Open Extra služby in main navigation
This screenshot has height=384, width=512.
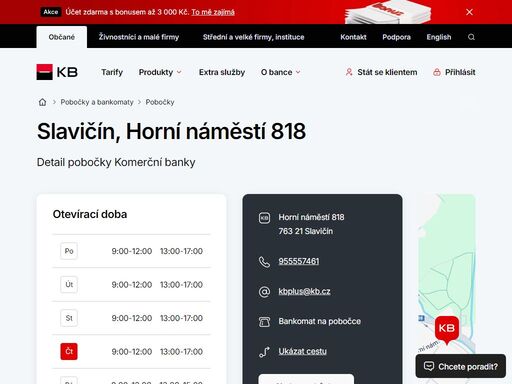[x=222, y=72]
